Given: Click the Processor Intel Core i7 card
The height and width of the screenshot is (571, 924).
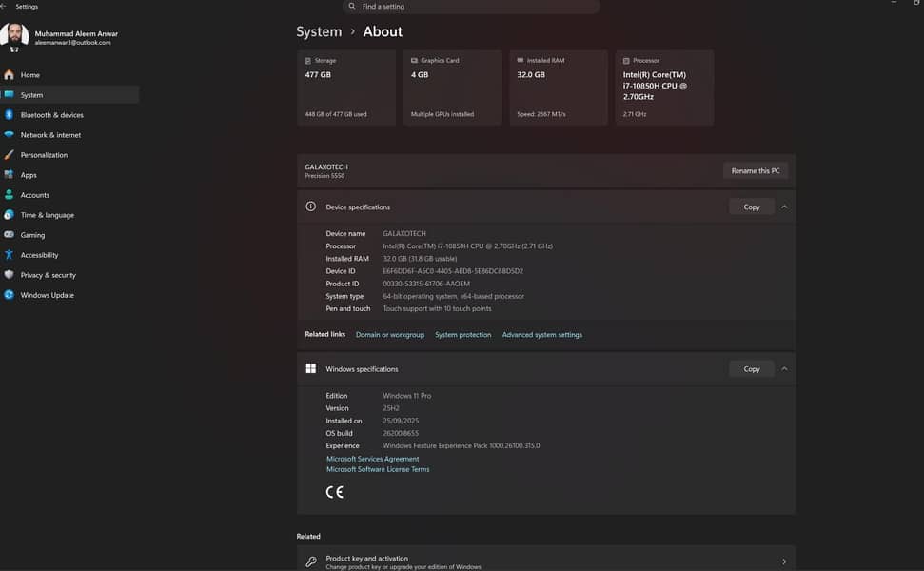Looking at the screenshot, I should 665,88.
